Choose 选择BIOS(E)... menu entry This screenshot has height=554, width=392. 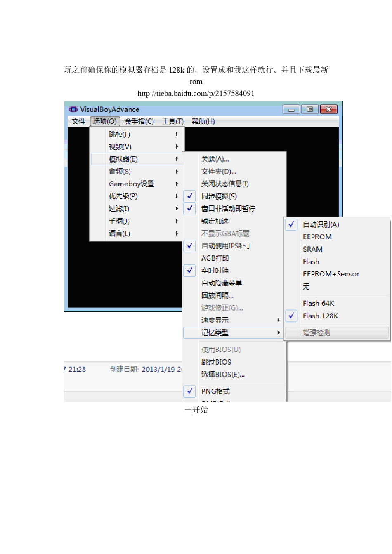click(x=234, y=375)
